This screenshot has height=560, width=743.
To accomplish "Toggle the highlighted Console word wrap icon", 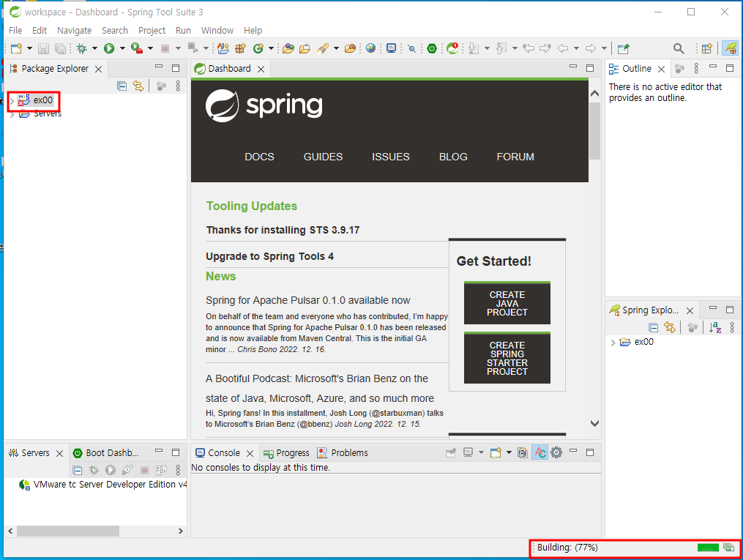I will tap(539, 452).
